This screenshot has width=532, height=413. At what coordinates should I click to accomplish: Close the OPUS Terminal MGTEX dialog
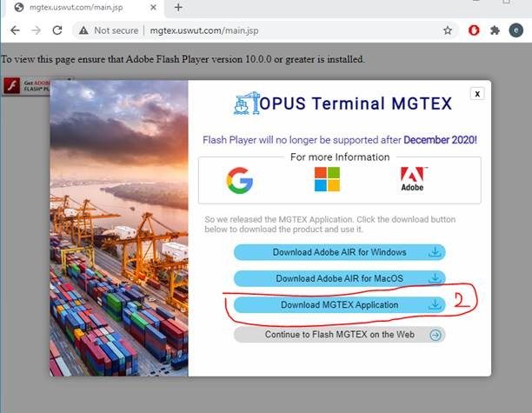[x=477, y=94]
